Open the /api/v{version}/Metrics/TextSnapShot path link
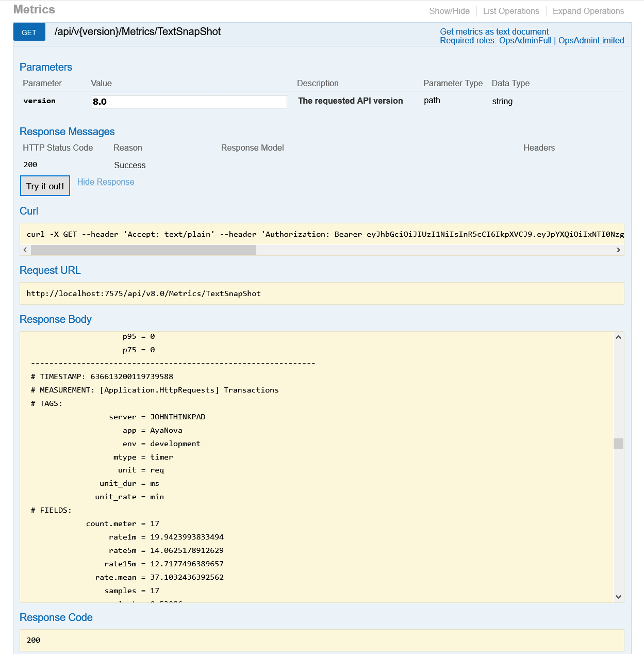Image resolution: width=644 pixels, height=654 pixels. (x=137, y=31)
